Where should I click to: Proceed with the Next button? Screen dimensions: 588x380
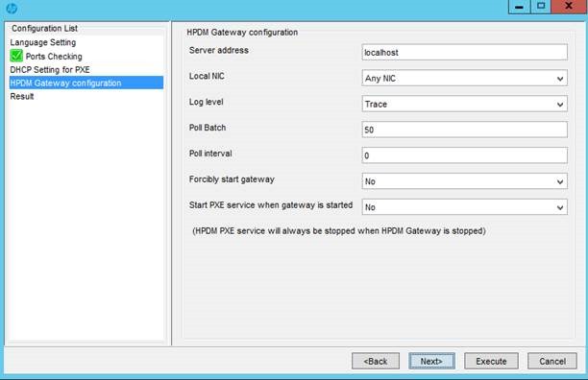click(x=431, y=361)
